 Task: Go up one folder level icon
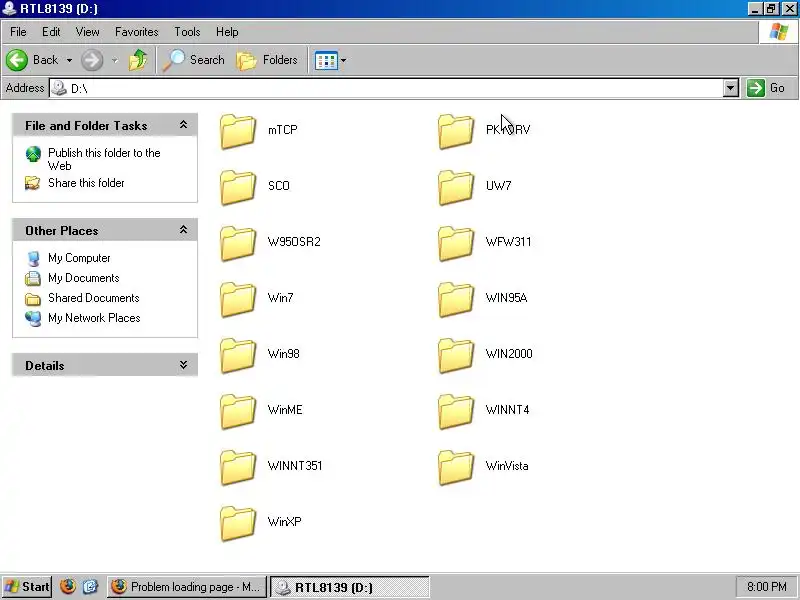pyautogui.click(x=138, y=60)
